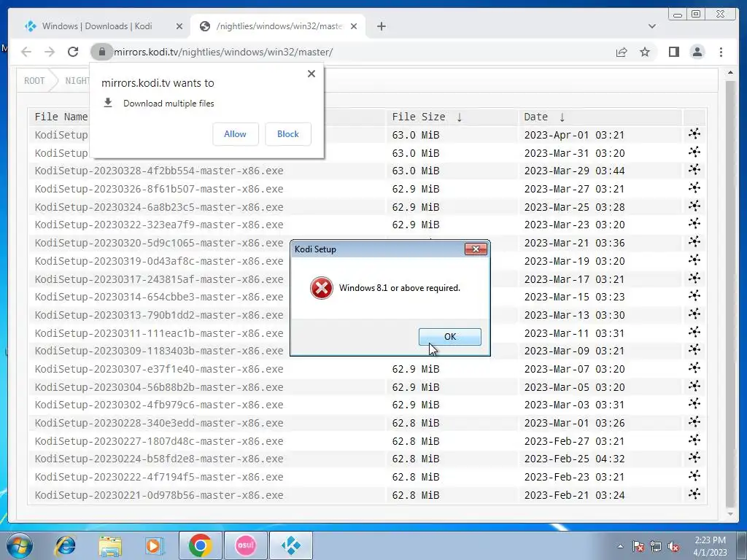Open Windows Explorer from the taskbar

point(110,545)
